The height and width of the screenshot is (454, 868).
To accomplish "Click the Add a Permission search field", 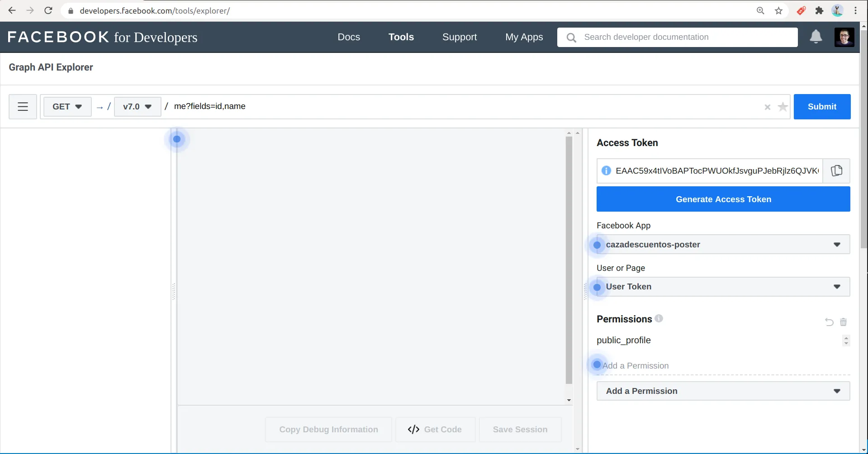I will 723,365.
